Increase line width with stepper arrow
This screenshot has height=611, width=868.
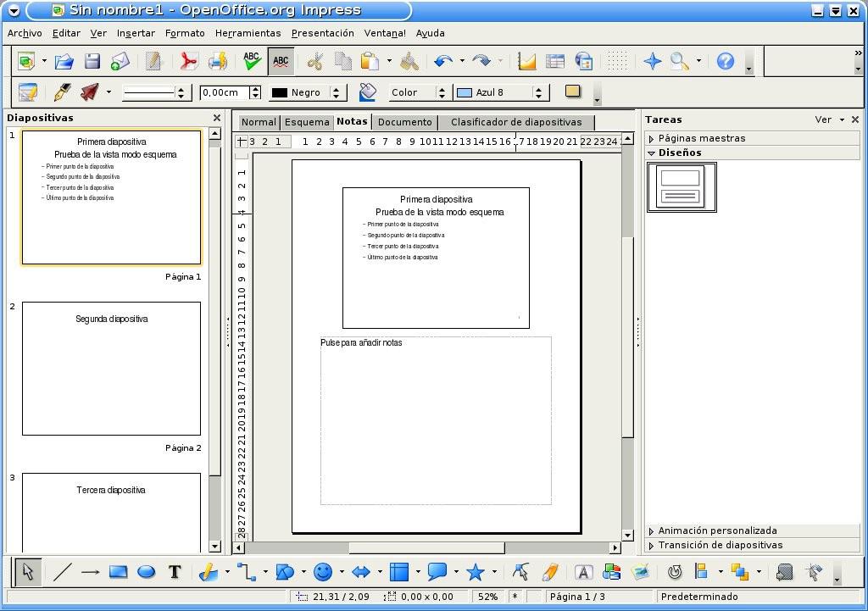255,89
